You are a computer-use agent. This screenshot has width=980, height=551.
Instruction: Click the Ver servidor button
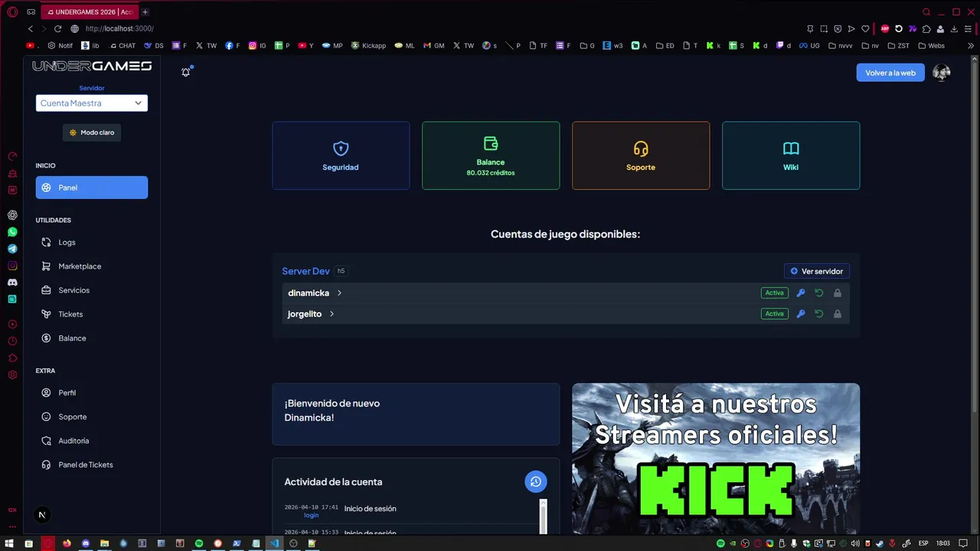pyautogui.click(x=817, y=271)
